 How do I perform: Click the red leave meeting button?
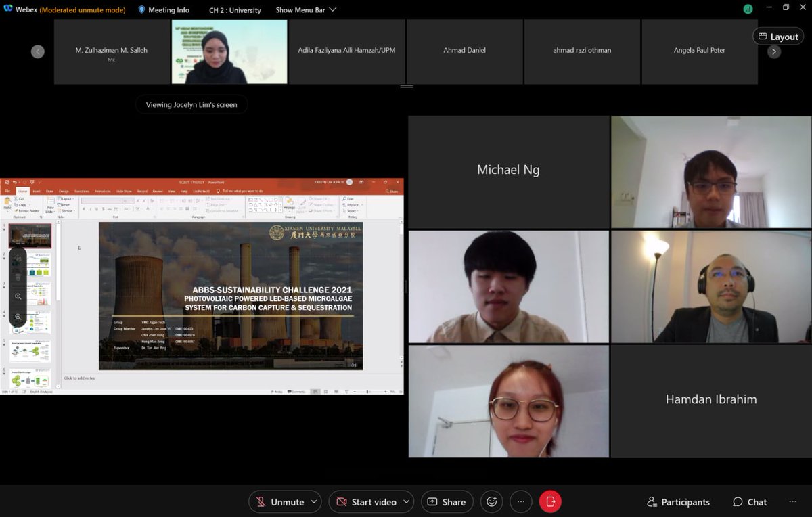[x=550, y=501]
